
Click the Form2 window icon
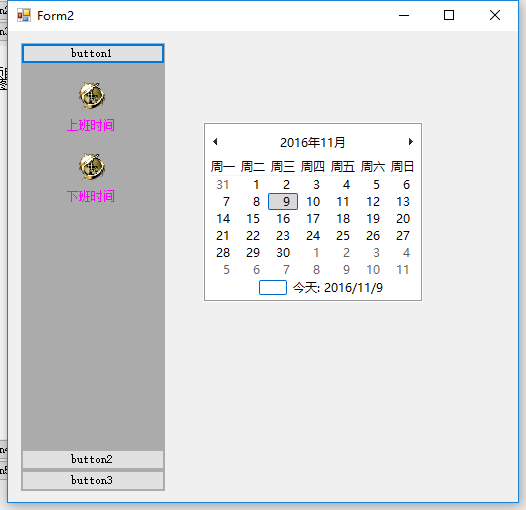[24, 15]
